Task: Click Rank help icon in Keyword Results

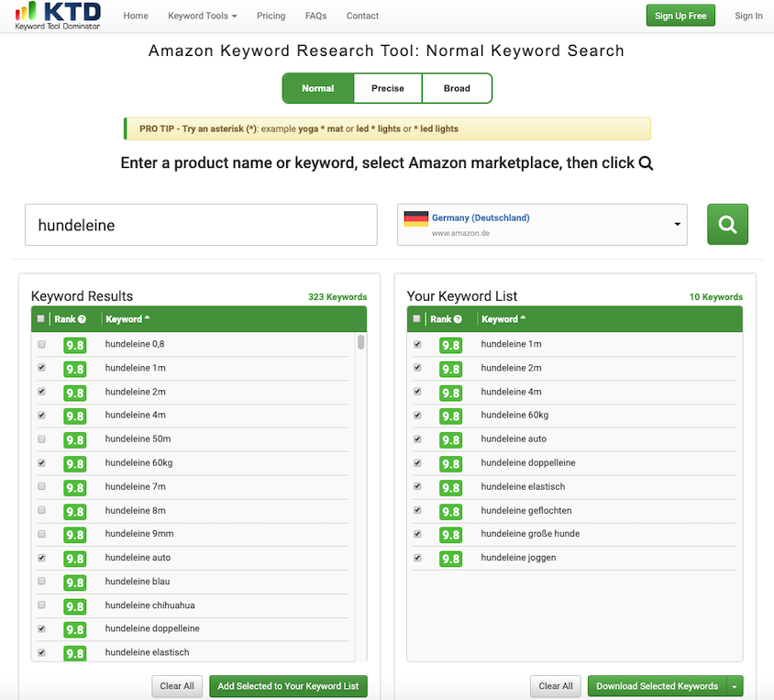Action: [x=83, y=319]
